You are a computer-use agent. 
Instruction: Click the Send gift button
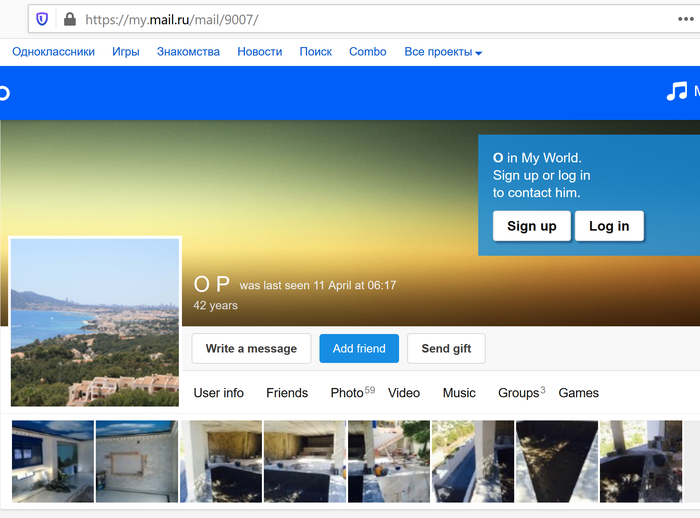click(x=446, y=348)
